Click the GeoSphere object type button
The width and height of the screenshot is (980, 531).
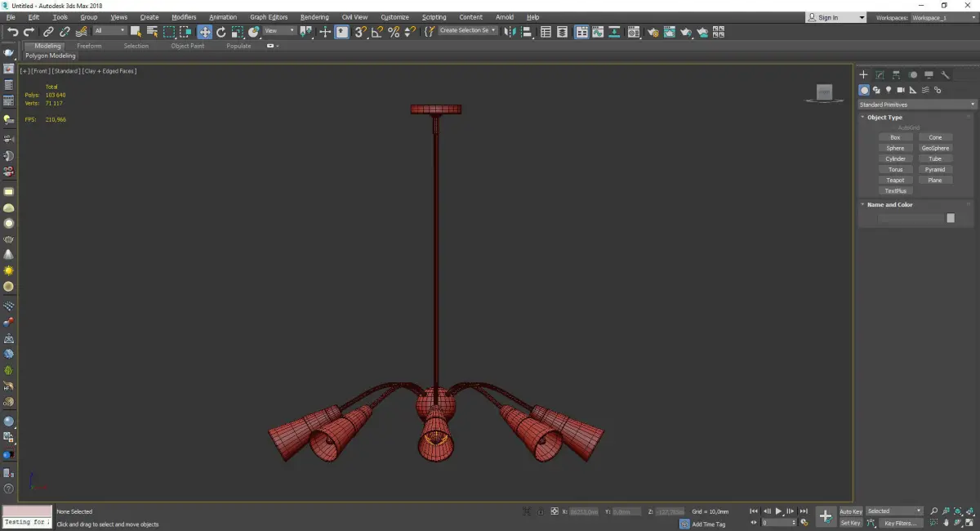[x=935, y=149]
